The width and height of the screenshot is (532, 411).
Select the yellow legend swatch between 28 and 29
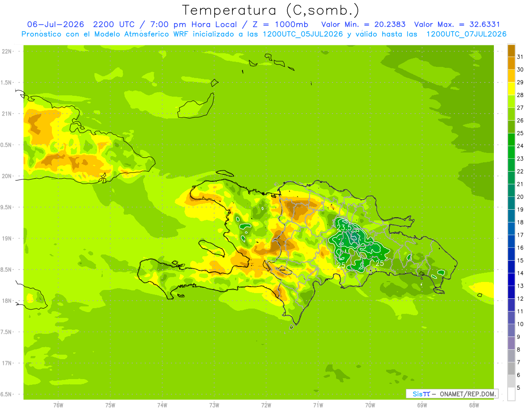(x=511, y=89)
